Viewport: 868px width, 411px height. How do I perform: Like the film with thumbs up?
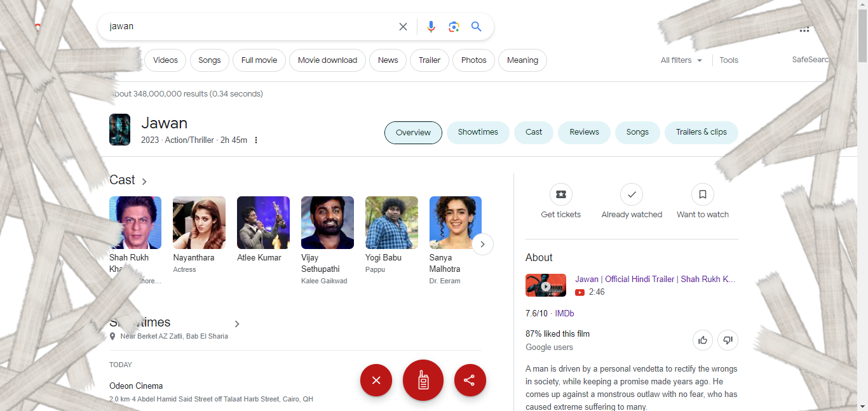(x=703, y=340)
